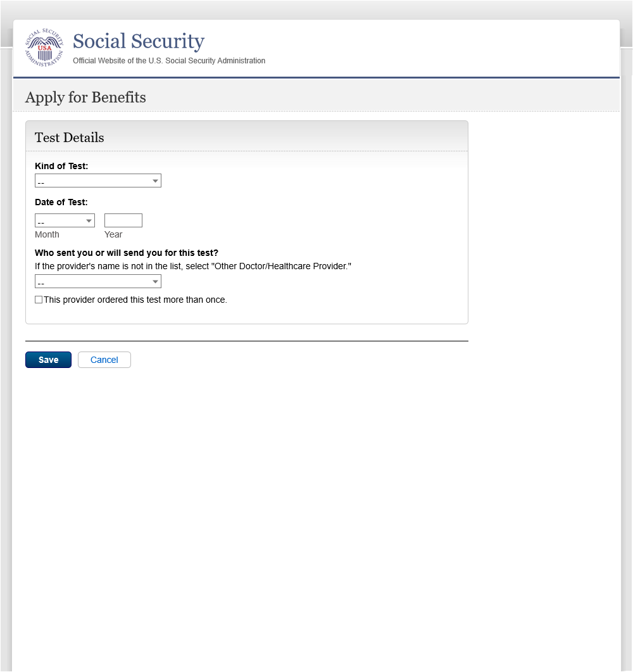
Task: Check the provider ordered test more than once box
Action: click(39, 300)
